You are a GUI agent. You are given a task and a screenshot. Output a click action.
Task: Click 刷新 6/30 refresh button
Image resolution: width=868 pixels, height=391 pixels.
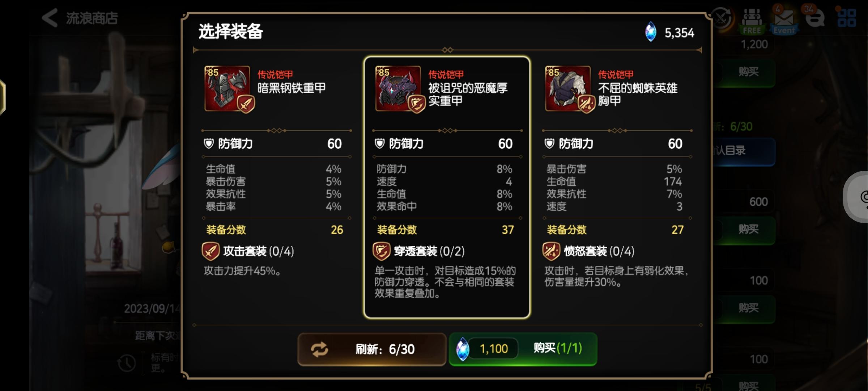click(372, 349)
